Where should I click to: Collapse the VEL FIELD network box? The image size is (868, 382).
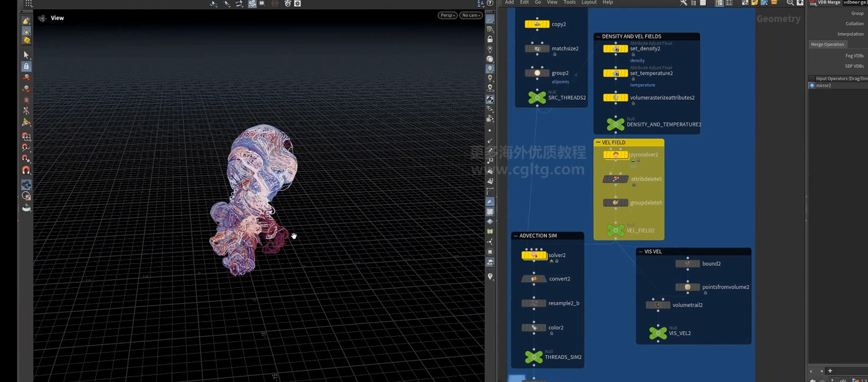[598, 143]
